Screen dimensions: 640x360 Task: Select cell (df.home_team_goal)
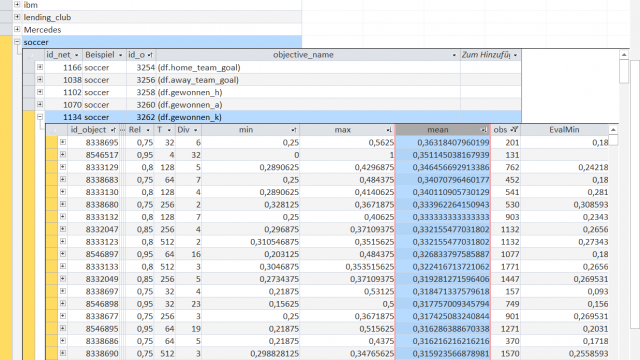point(308,67)
